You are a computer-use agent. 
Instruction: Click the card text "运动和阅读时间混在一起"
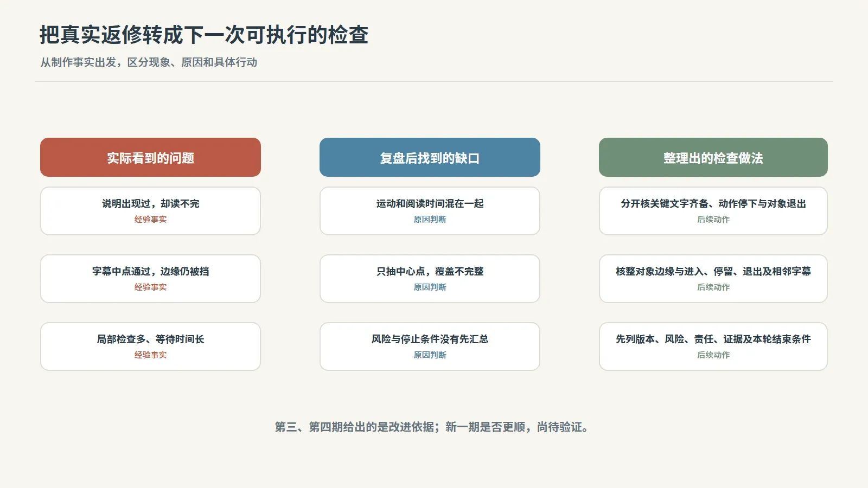coord(430,204)
